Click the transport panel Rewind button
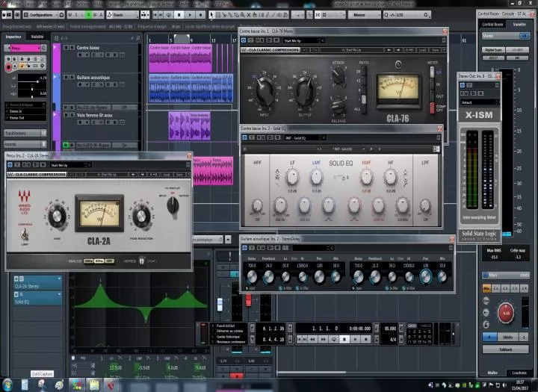The height and width of the screenshot is (392, 538). [312, 339]
